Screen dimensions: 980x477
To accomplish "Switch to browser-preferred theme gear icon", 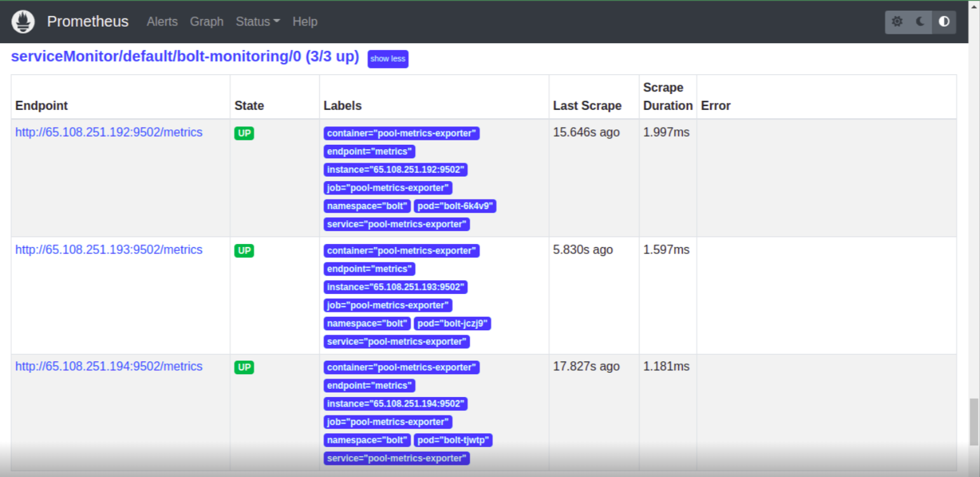I will 897,22.
